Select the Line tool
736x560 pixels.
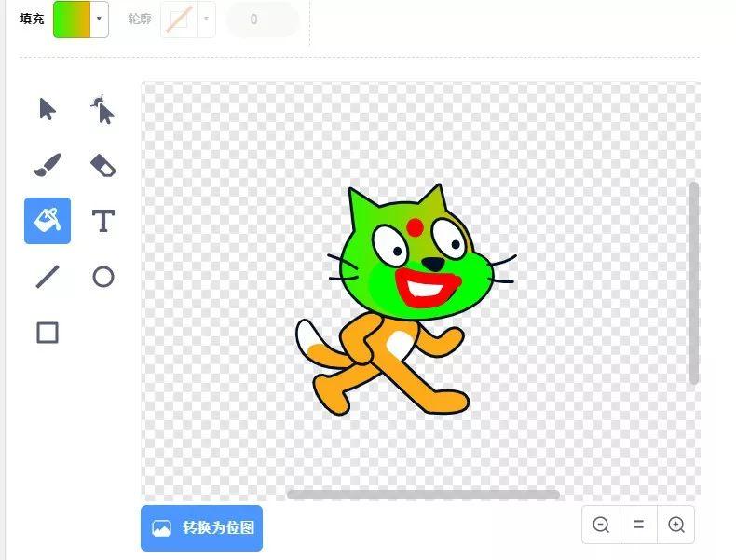[x=48, y=277]
